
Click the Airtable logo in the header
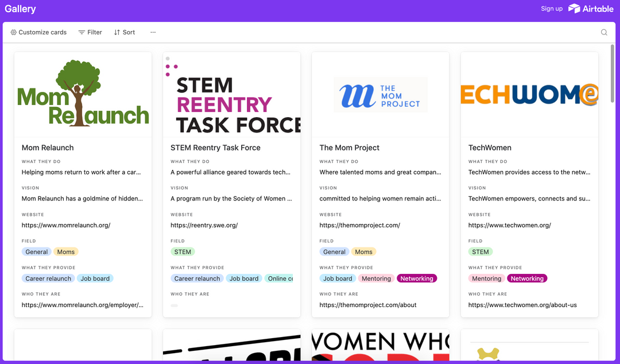click(590, 9)
